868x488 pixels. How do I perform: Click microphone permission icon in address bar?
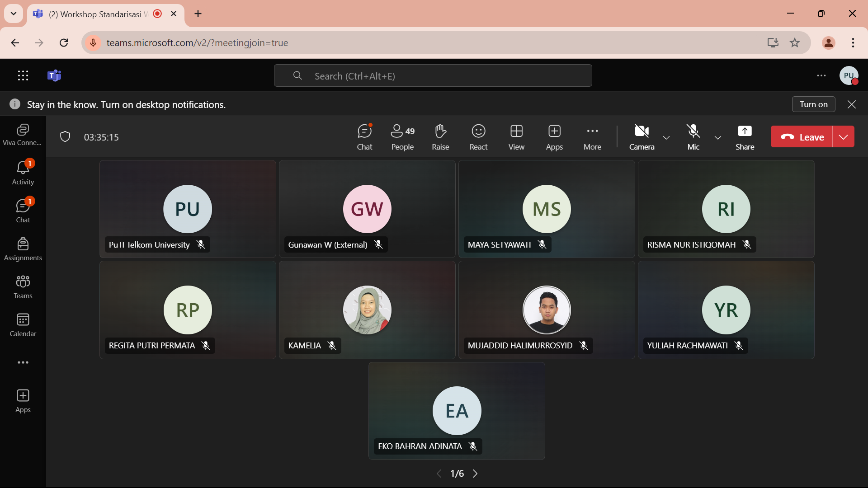93,42
